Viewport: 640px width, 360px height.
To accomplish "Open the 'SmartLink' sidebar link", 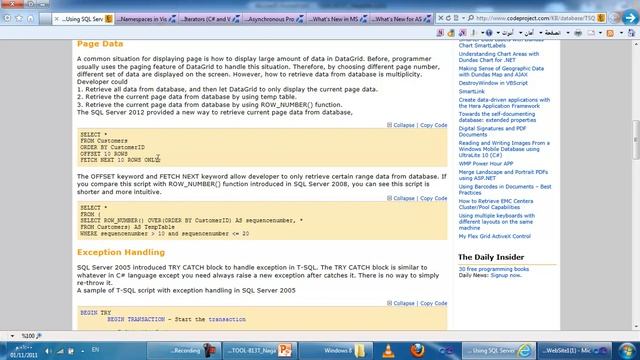I will point(471,91).
